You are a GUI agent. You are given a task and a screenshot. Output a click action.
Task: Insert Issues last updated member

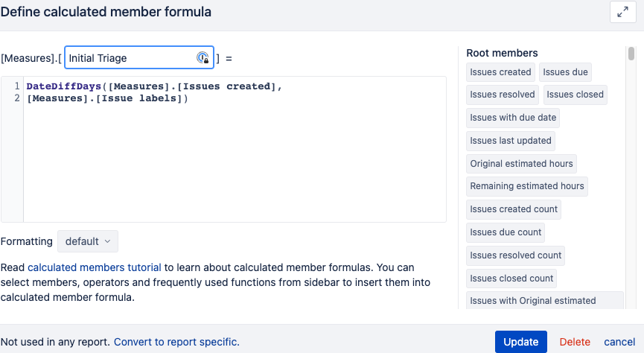click(x=511, y=141)
